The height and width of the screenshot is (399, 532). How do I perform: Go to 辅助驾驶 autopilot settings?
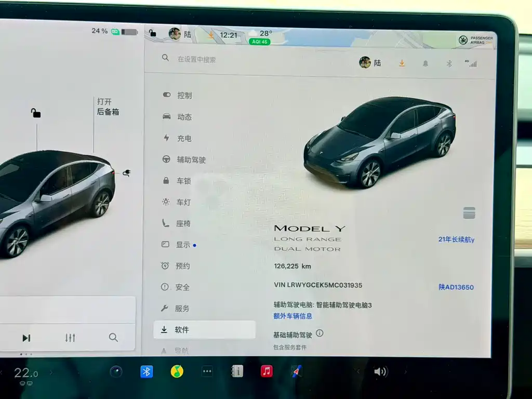(x=184, y=159)
